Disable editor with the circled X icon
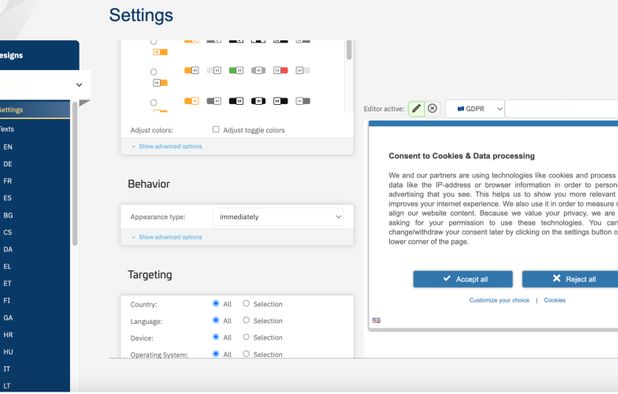The image size is (618, 394). point(432,108)
